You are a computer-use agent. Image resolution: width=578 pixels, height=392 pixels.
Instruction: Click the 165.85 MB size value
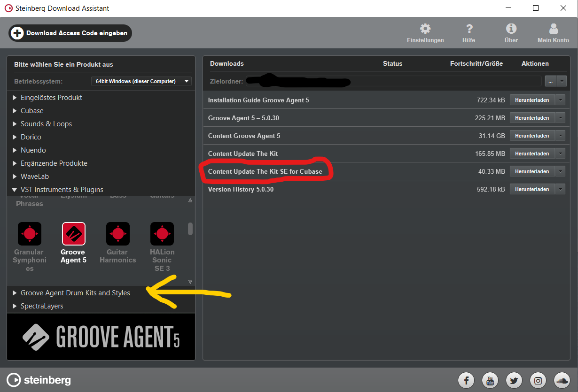click(490, 154)
